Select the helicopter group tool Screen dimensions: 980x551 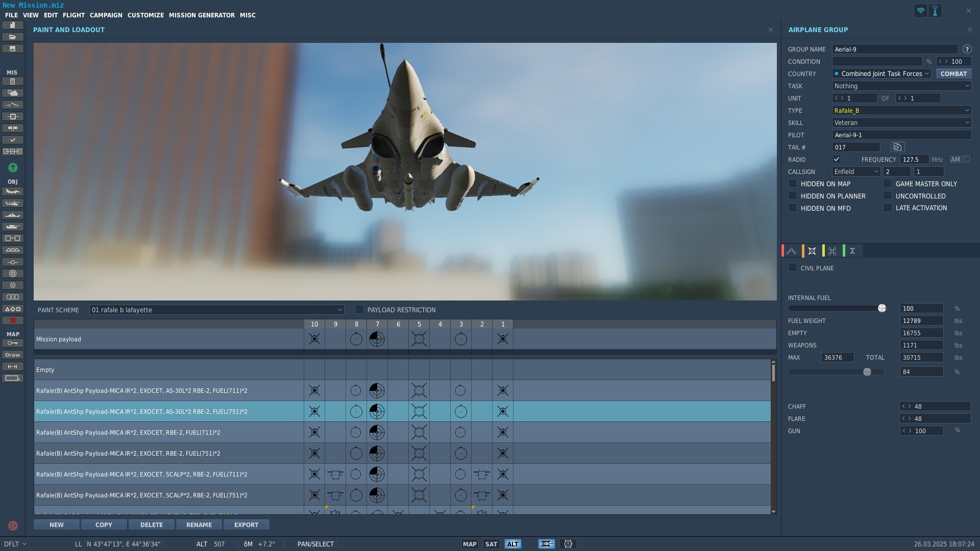[13, 203]
